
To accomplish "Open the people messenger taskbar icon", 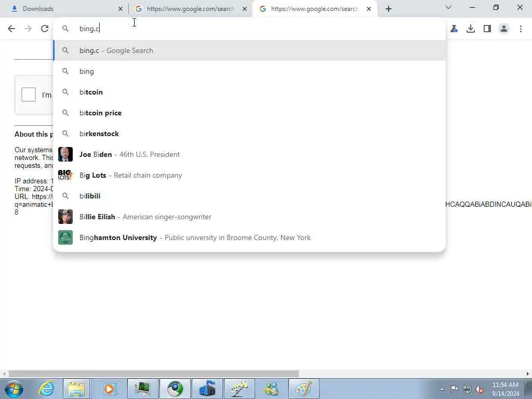I will pos(271,389).
